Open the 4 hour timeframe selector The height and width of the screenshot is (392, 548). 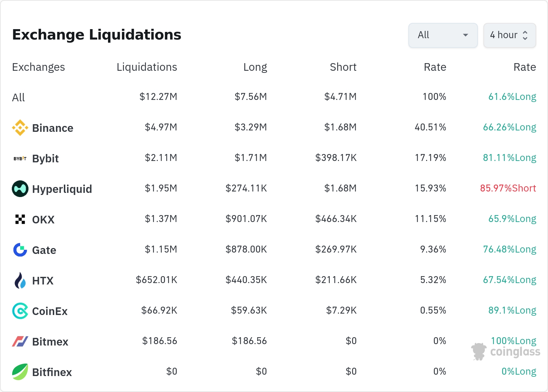(504, 35)
